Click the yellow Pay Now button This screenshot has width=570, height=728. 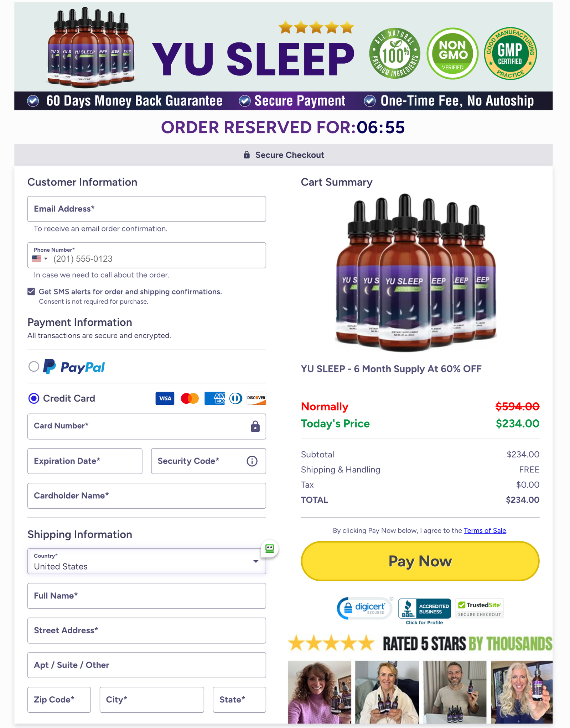(420, 561)
